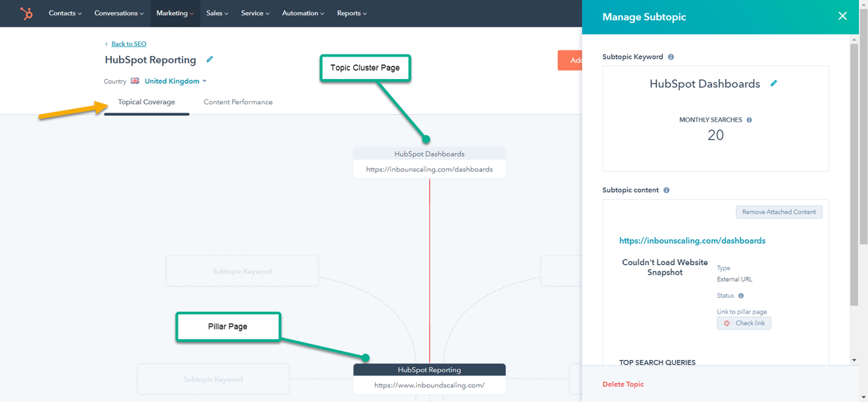Image resolution: width=868 pixels, height=402 pixels.
Task: Click the monthly searches value 20
Action: point(716,136)
